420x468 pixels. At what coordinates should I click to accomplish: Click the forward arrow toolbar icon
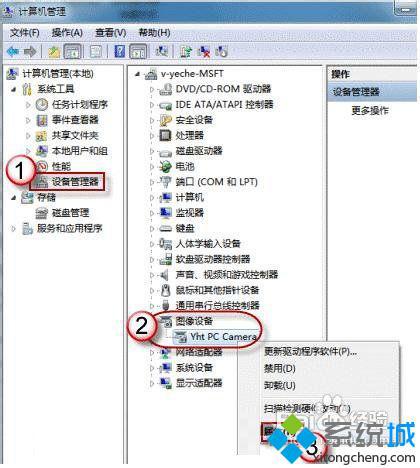pyautogui.click(x=30, y=52)
